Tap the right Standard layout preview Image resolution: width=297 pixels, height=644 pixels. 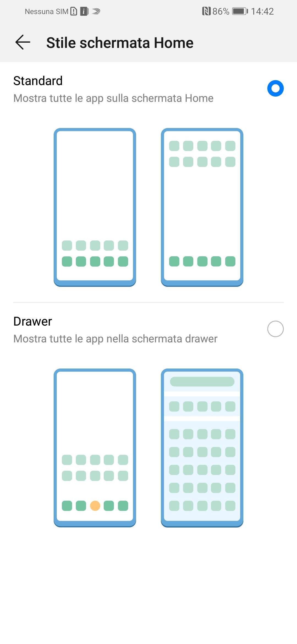[x=202, y=207]
